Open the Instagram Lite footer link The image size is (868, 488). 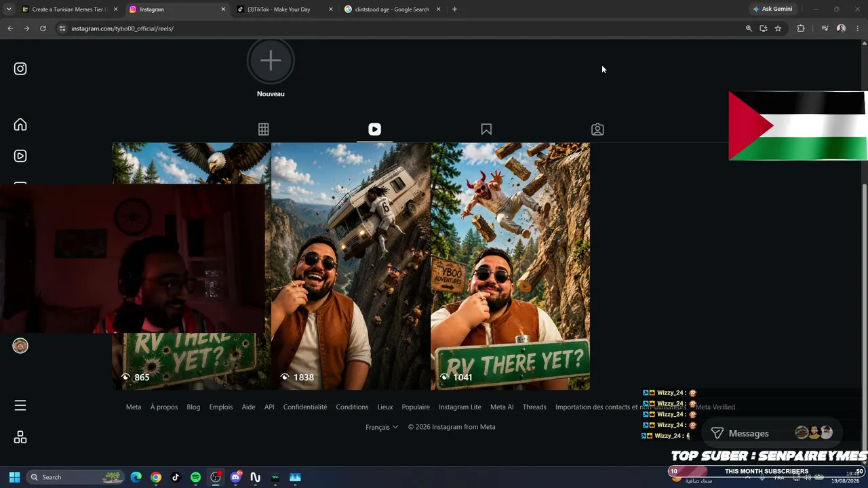click(460, 407)
